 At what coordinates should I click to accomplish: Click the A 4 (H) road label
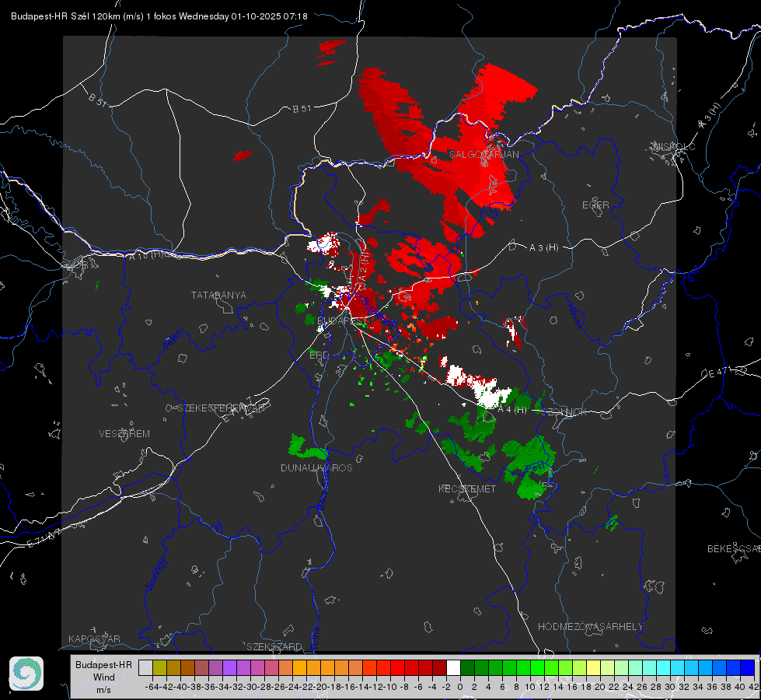click(x=512, y=410)
